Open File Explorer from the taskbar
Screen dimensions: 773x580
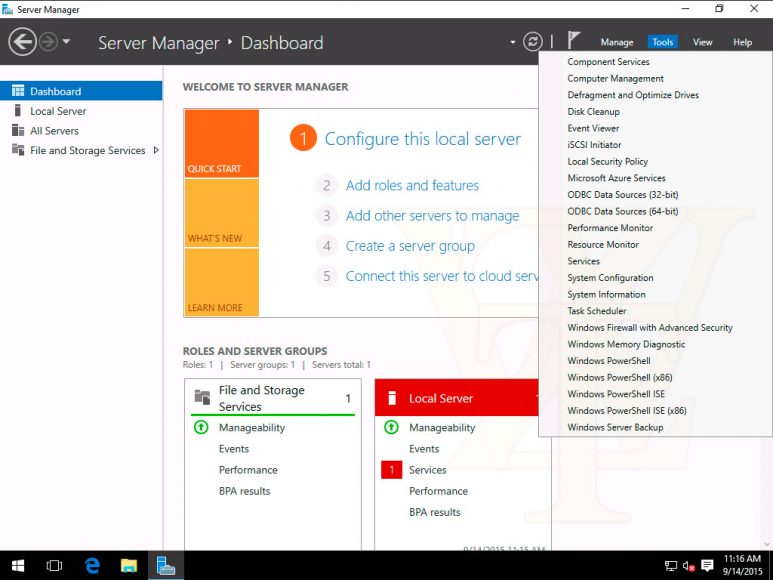pos(129,565)
